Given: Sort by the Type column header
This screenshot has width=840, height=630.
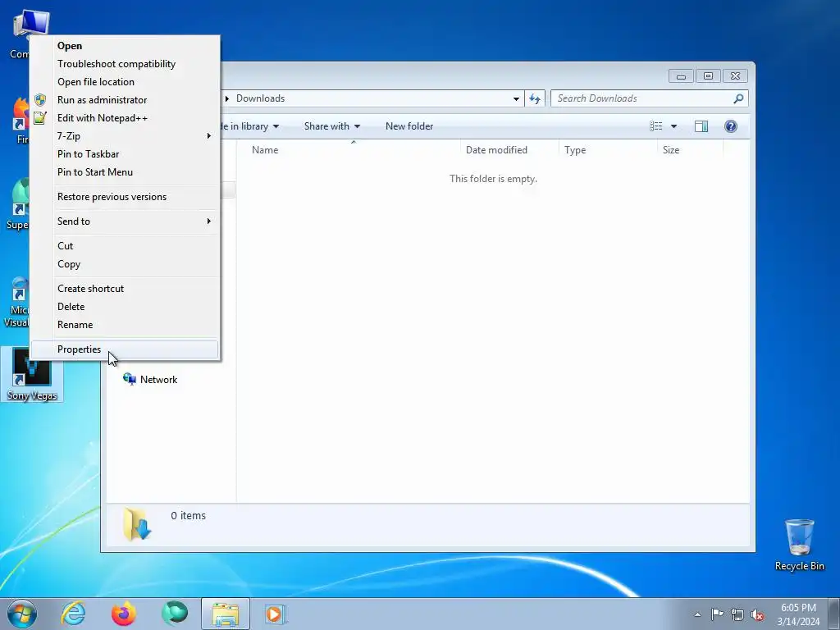Looking at the screenshot, I should (608, 150).
